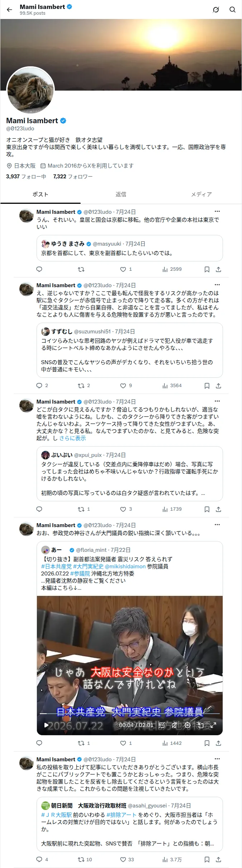
Task: Open video settings gear icon
Action: click(x=188, y=725)
